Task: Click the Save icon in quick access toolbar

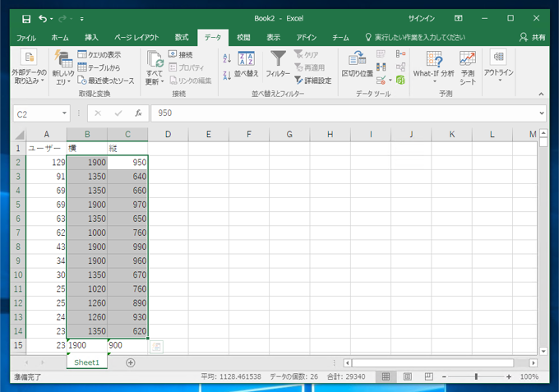Action: click(25, 18)
